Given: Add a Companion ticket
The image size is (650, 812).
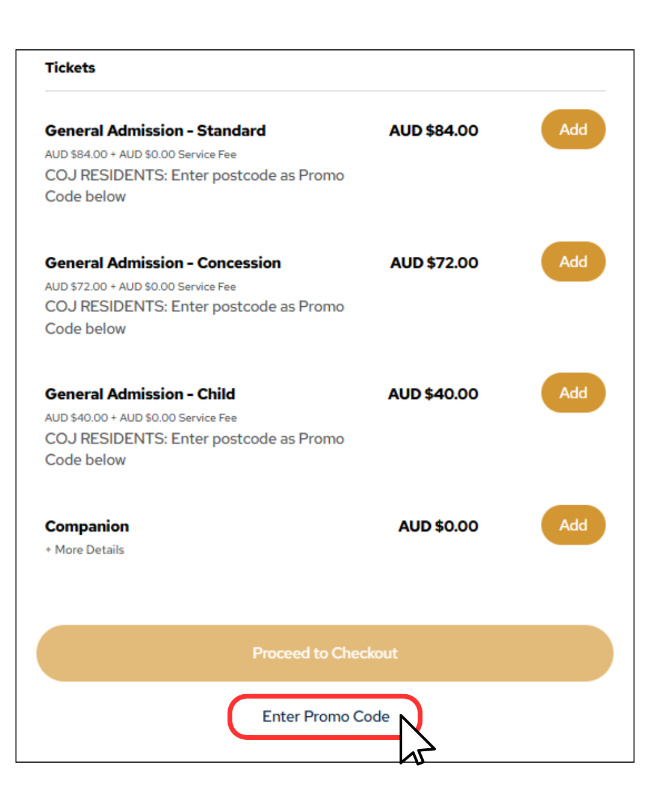Looking at the screenshot, I should [x=573, y=525].
